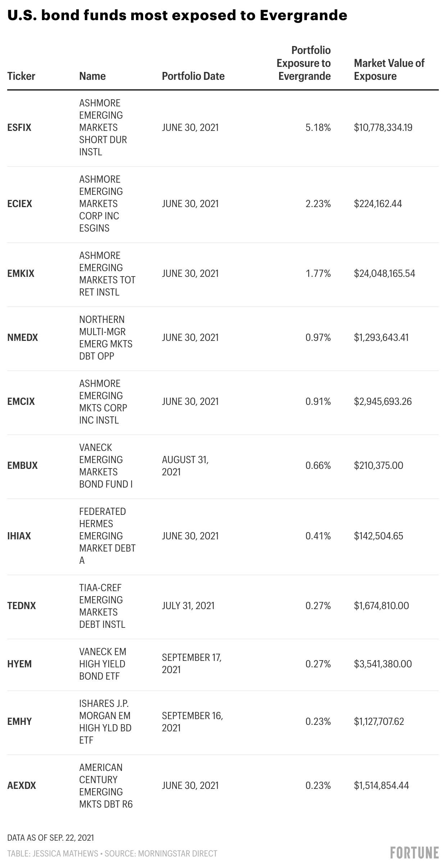This screenshot has width=446, height=868.
Task: Click the VanEck Emerging Markets Bond Fund name
Action: [106, 465]
